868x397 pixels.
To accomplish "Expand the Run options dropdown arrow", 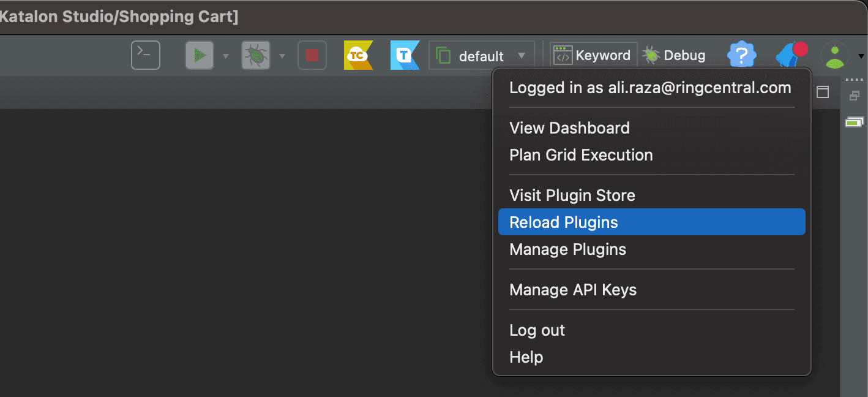I will click(225, 56).
